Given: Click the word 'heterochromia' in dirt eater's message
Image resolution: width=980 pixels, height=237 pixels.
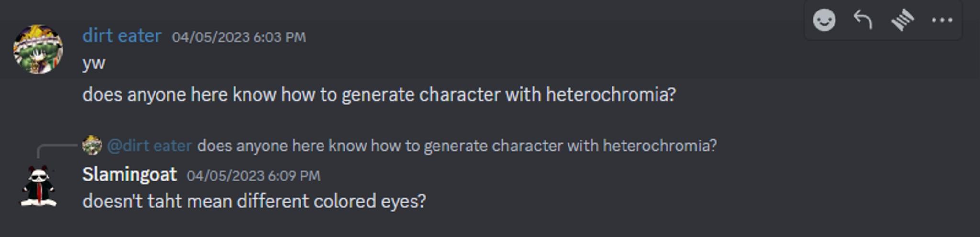Looking at the screenshot, I should tap(611, 94).
